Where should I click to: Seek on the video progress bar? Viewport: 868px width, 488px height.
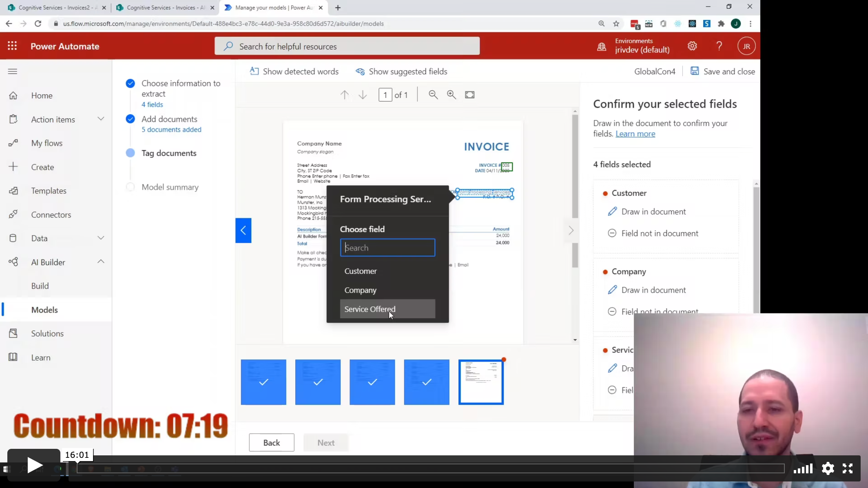point(431,468)
